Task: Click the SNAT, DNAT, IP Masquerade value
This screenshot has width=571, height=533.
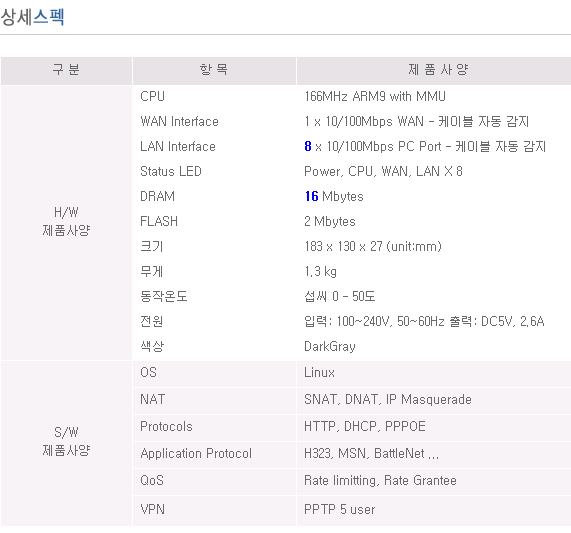Action: tap(388, 399)
